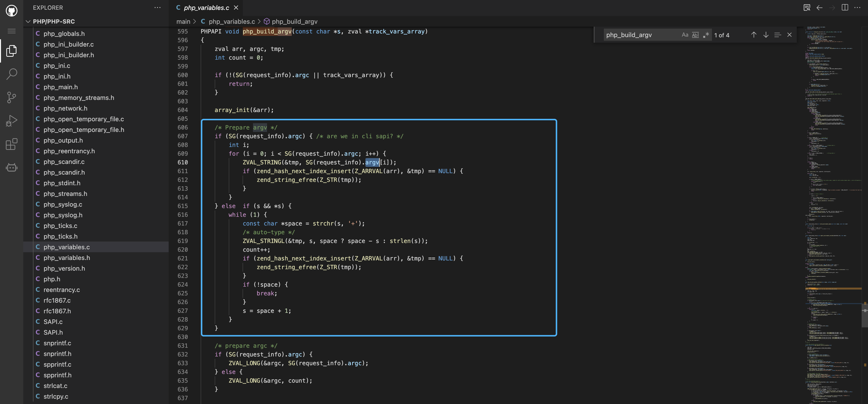Image resolution: width=868 pixels, height=404 pixels.
Task: Go to previous search match arrow
Action: point(753,35)
